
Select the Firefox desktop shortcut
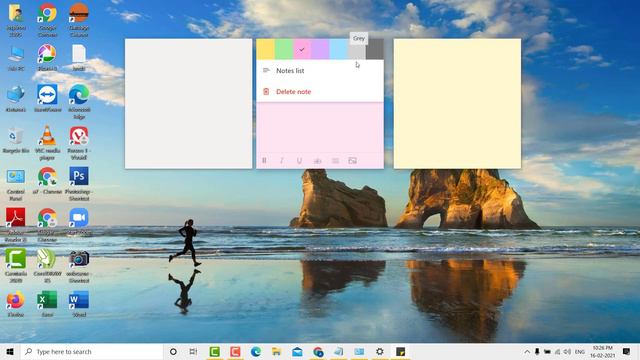click(16, 304)
